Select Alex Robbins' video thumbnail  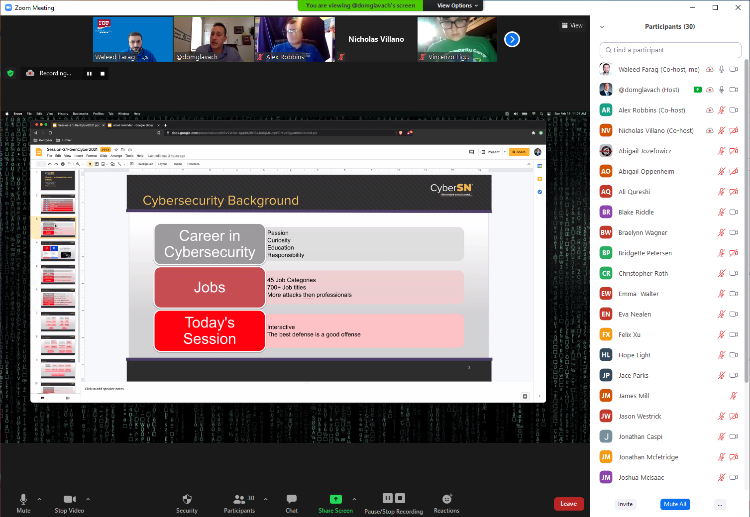click(295, 39)
